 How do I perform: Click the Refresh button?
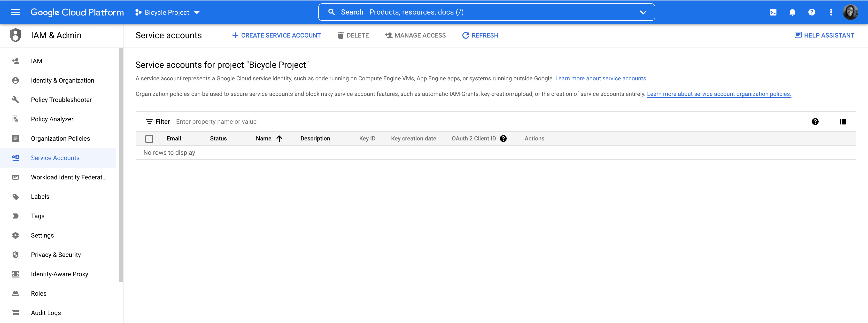click(x=480, y=35)
